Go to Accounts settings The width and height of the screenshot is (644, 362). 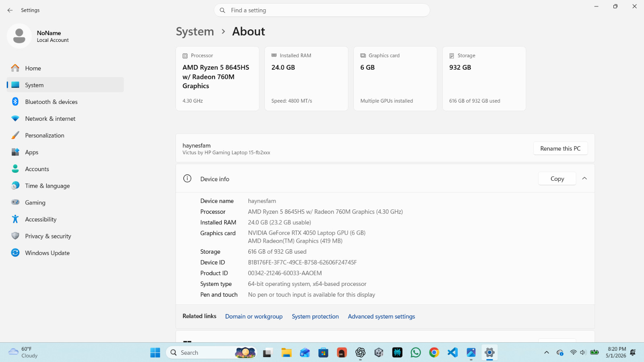pyautogui.click(x=65, y=169)
